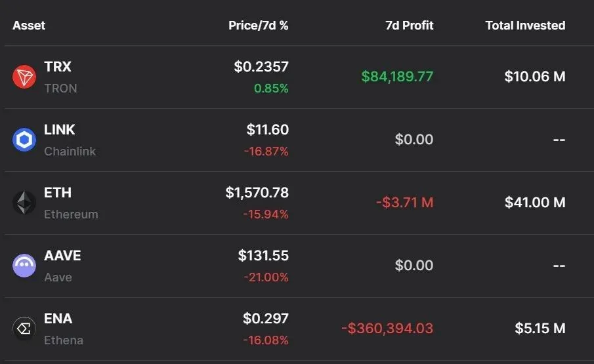This screenshot has width=594, height=364.
Task: Open the AAVE asset name link
Action: (x=62, y=256)
